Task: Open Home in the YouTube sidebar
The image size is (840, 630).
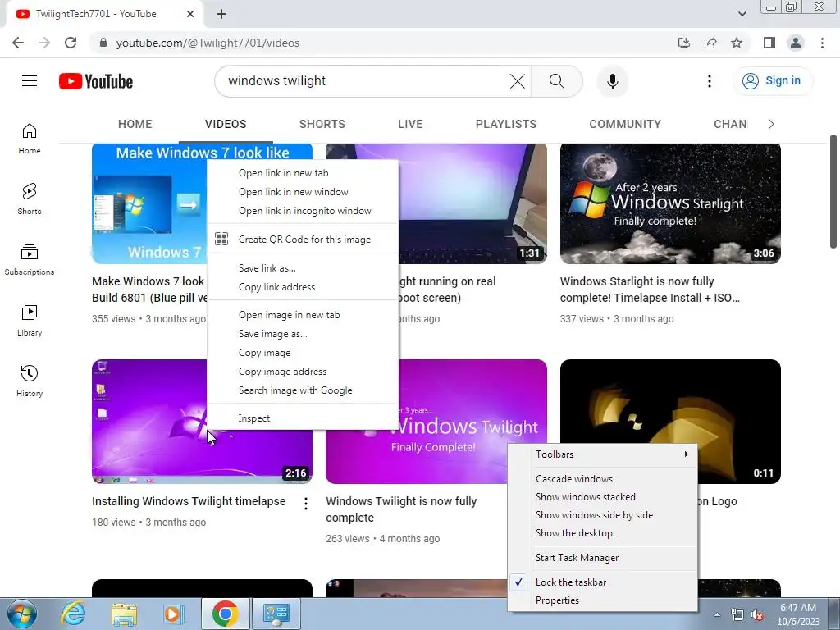Action: (x=30, y=139)
